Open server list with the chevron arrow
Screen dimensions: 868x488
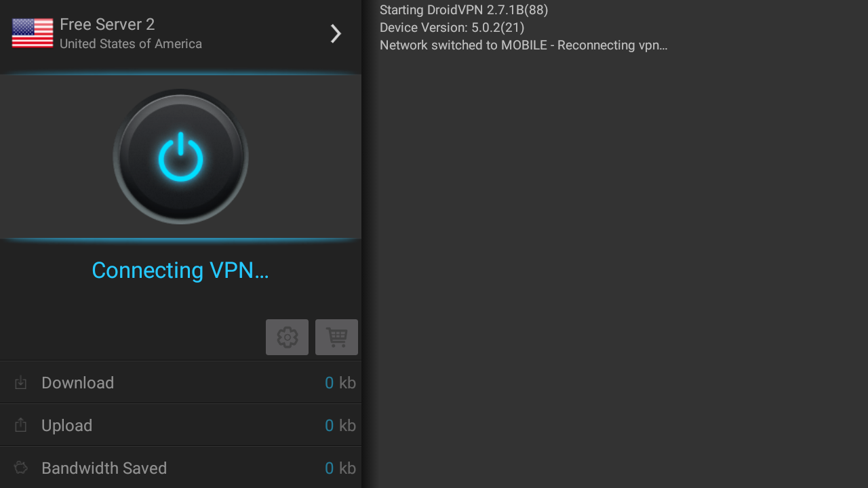[335, 34]
